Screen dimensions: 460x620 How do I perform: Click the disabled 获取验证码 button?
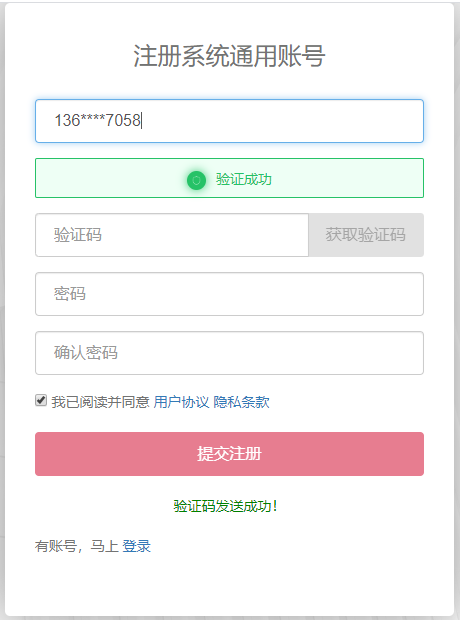click(x=366, y=235)
